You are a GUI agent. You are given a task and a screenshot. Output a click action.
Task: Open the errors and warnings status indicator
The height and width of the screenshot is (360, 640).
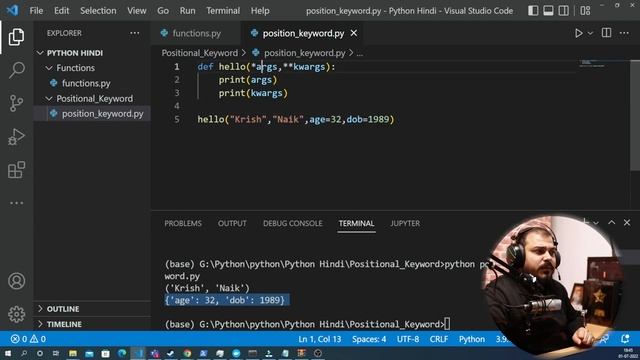[x=28, y=339]
